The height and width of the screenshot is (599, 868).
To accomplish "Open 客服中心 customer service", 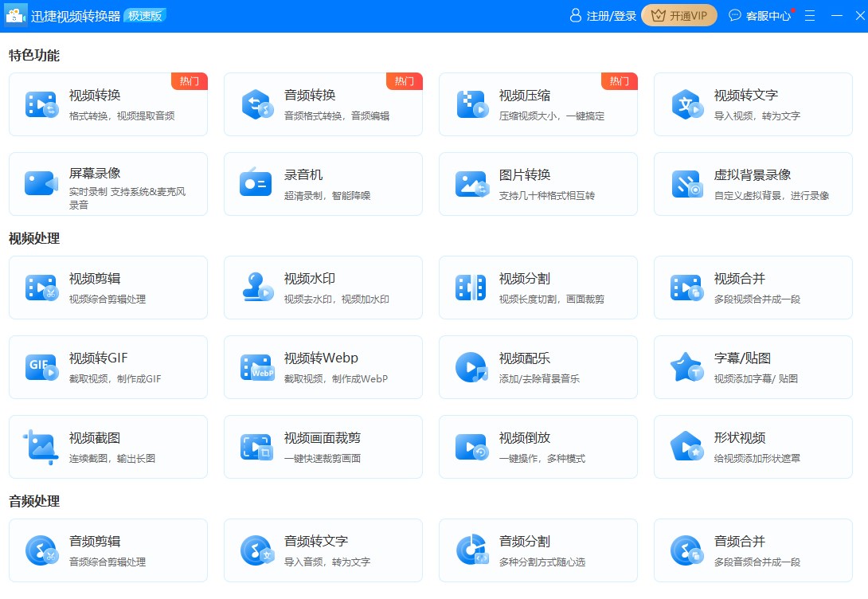I will [x=760, y=16].
